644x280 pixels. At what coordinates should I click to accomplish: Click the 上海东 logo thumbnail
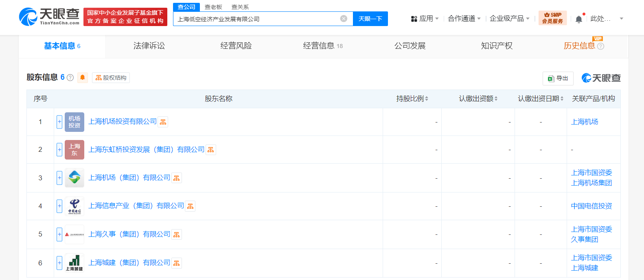coord(74,150)
